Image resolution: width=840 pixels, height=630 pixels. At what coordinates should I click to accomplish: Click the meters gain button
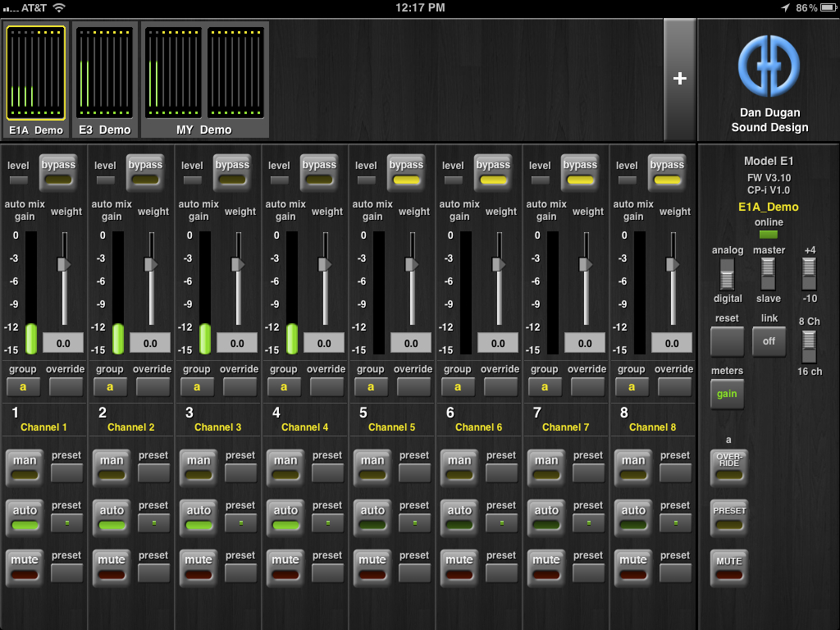tap(727, 394)
